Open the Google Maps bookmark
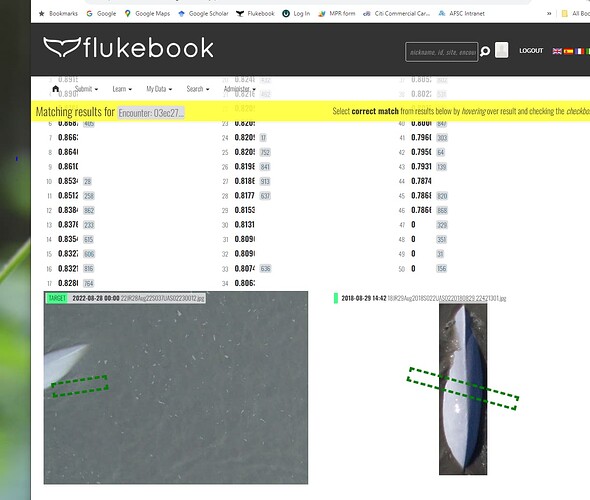590x500 pixels. pos(148,14)
